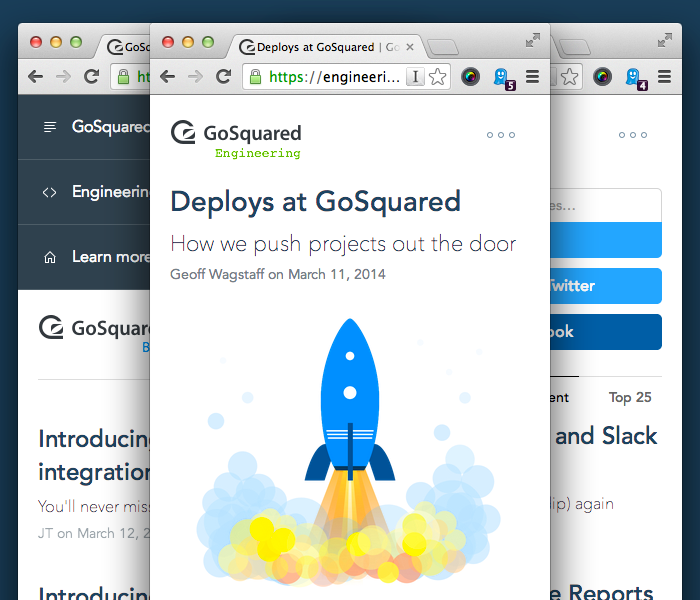Minimize front window with yellow button
Viewport: 700px width, 600px height.
[x=188, y=42]
